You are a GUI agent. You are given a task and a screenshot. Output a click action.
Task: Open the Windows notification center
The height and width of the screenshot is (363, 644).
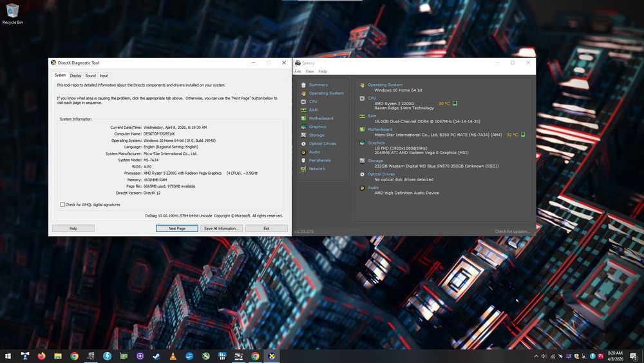tap(634, 356)
